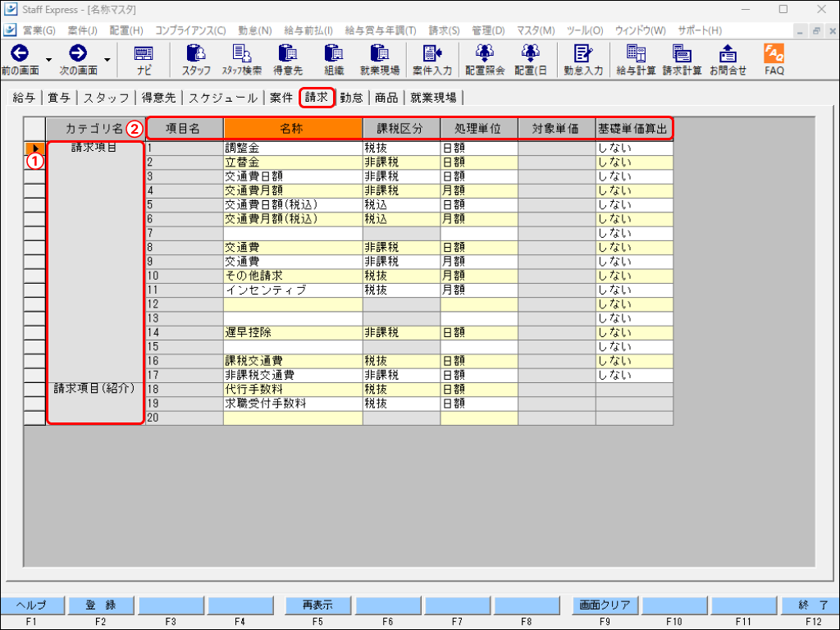This screenshot has height=630, width=840.
Task: Open the 給与計算 toolbar icon
Action: pos(636,53)
